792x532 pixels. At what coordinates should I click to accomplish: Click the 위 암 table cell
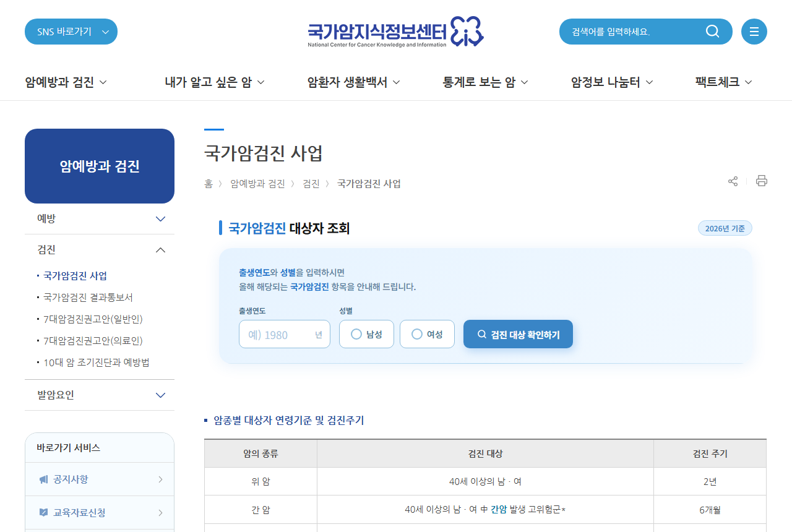(260, 481)
